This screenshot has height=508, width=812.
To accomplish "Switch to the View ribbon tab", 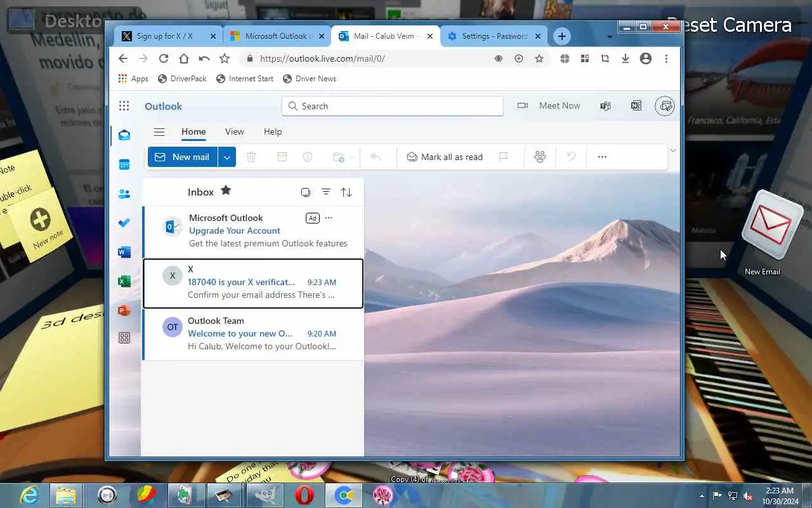I will 234,131.
